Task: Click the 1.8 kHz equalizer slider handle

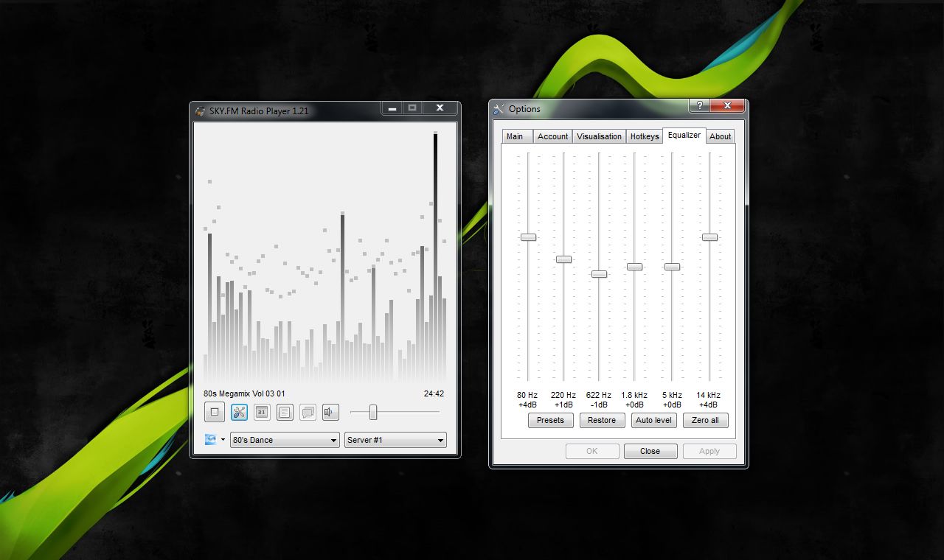Action: 634,267
